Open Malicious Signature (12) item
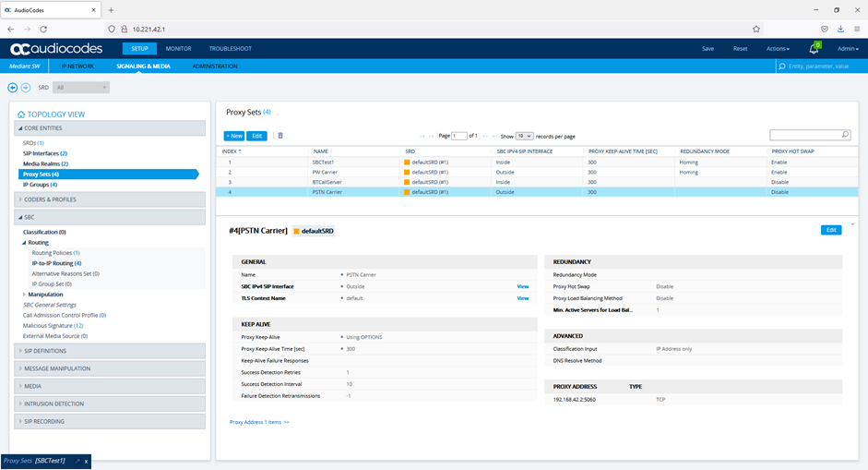 pos(54,326)
